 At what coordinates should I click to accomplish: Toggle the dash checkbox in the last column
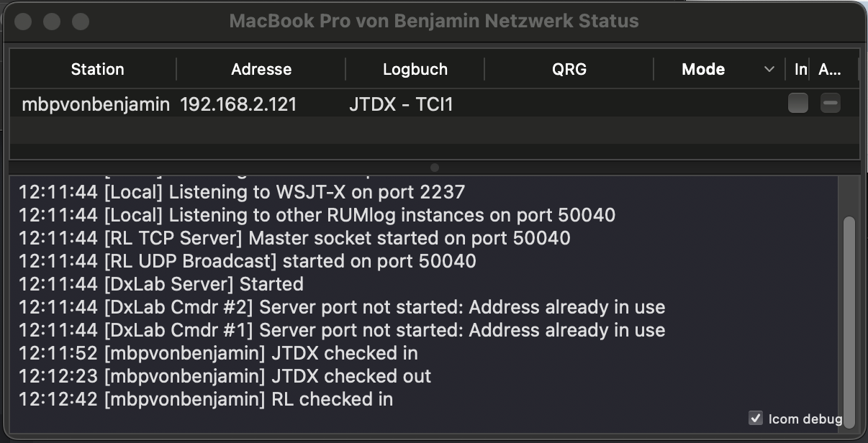831,104
